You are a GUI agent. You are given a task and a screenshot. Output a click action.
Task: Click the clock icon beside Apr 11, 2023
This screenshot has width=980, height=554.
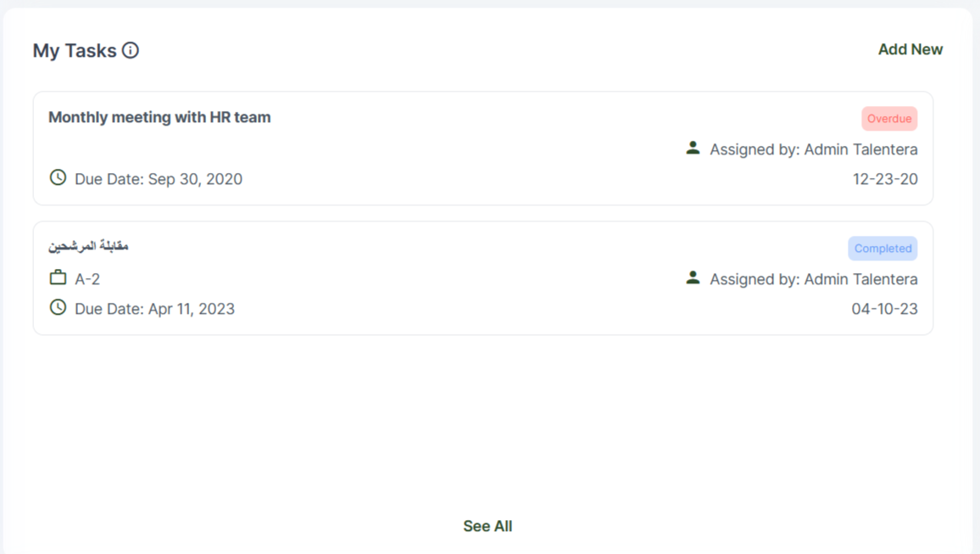tap(58, 307)
